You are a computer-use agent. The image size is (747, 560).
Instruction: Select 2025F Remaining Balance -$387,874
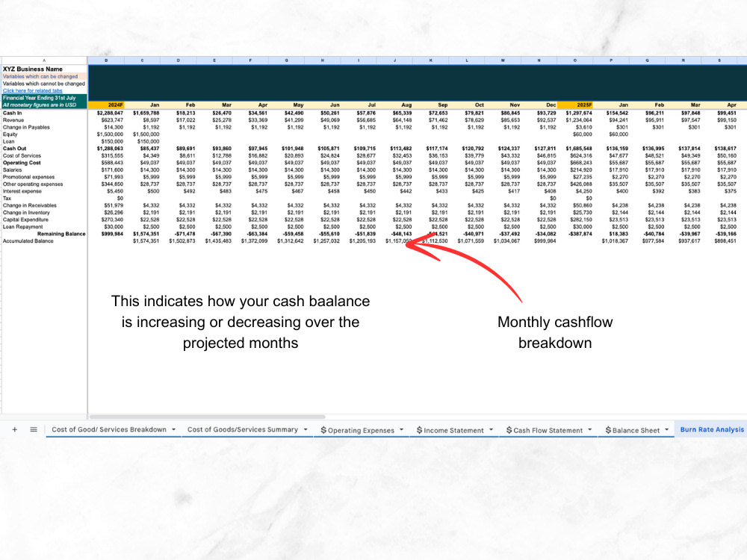pyautogui.click(x=580, y=234)
